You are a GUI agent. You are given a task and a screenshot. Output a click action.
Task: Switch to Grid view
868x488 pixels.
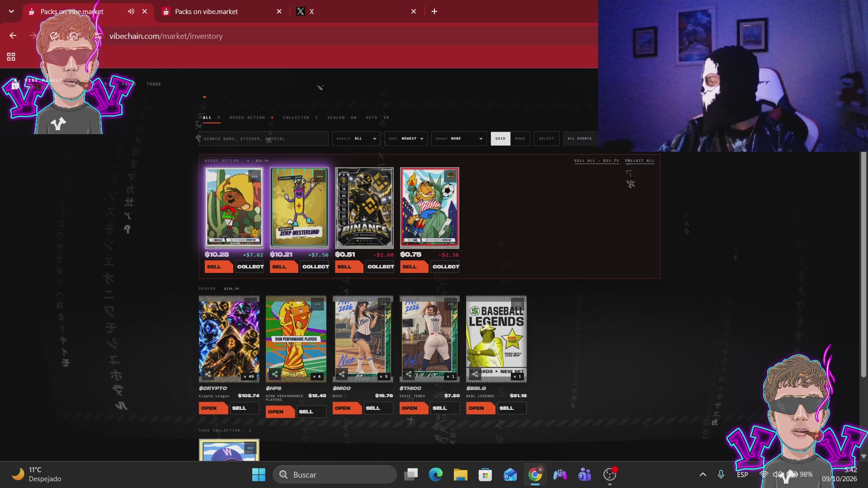[x=500, y=139]
